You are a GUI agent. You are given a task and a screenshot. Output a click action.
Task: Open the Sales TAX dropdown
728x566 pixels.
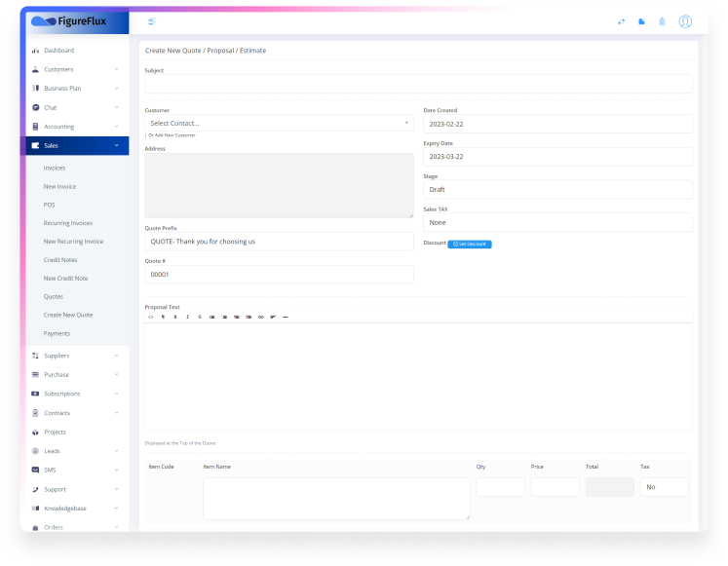pyautogui.click(x=557, y=222)
